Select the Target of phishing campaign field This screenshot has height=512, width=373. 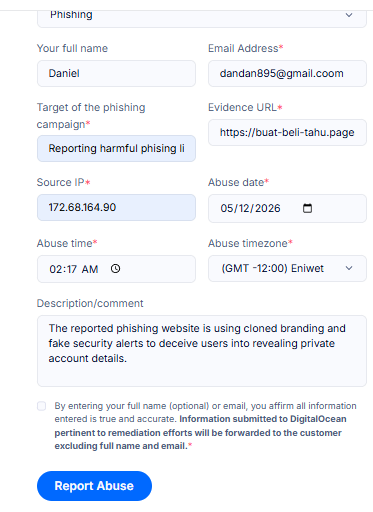click(x=116, y=148)
